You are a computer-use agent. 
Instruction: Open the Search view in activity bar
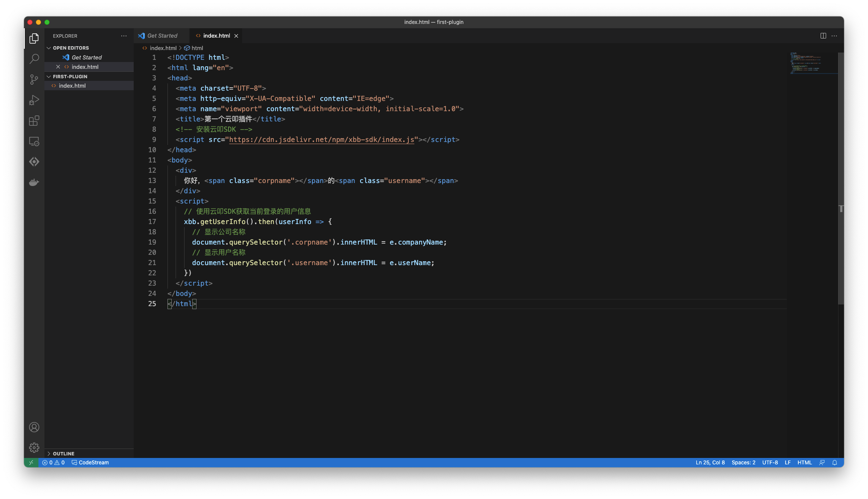point(34,59)
